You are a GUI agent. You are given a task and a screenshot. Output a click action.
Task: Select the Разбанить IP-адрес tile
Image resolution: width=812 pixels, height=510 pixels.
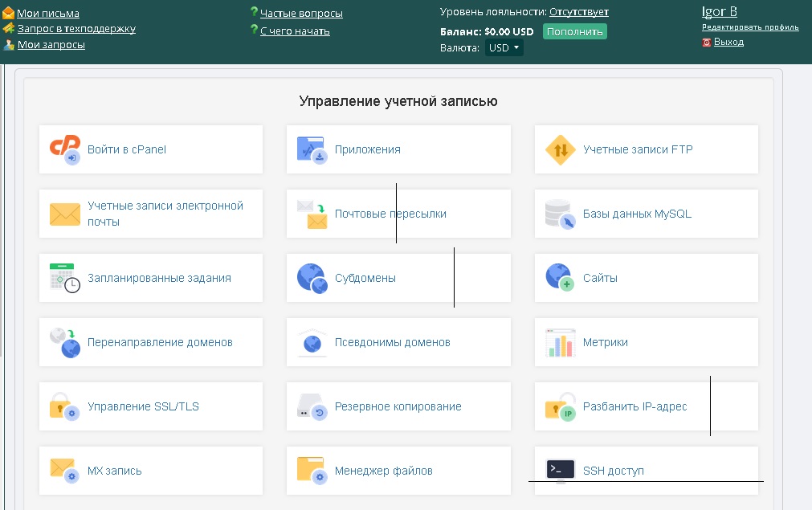pos(646,406)
